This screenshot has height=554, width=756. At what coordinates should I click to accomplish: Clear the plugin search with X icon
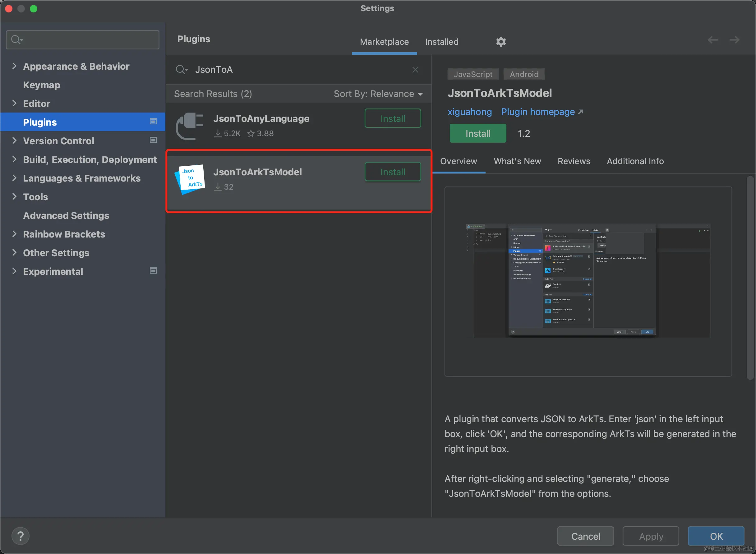[415, 69]
